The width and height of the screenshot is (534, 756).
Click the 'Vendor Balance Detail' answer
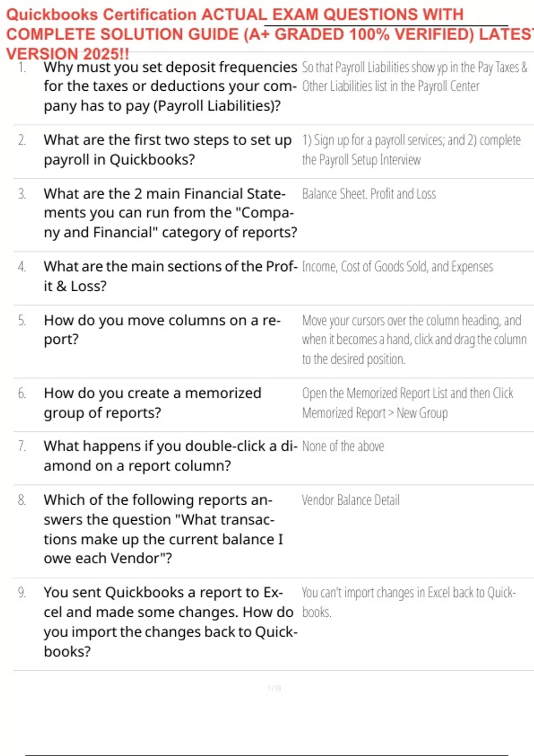point(351,500)
